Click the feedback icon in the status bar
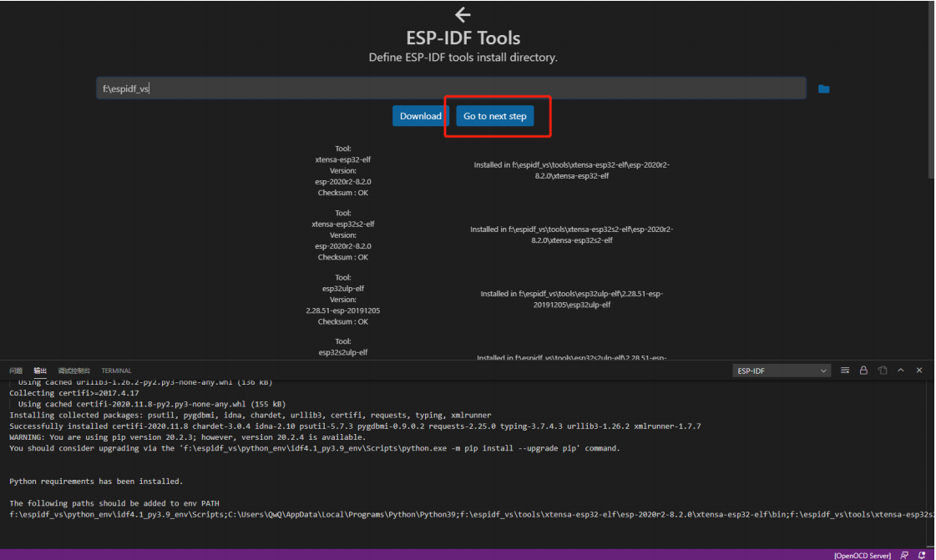The height and width of the screenshot is (560, 936). pos(904,555)
